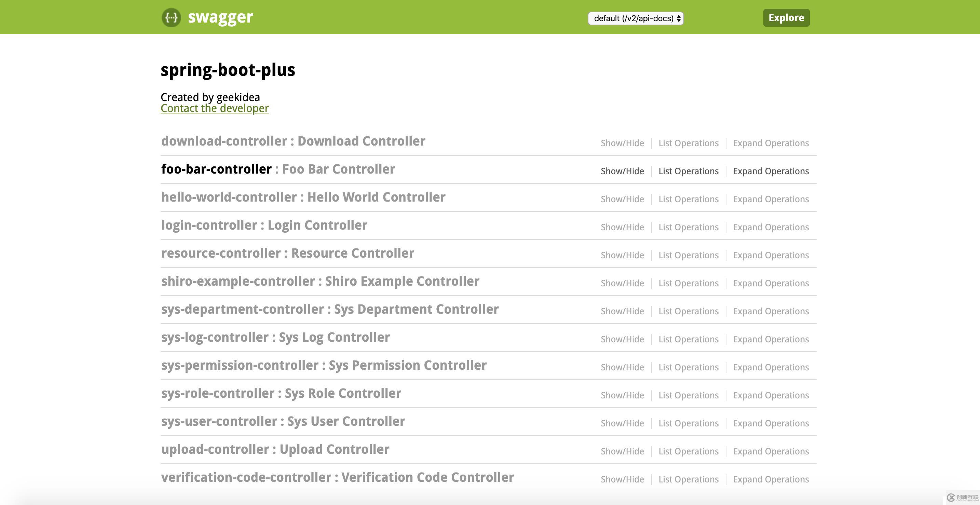Open the default (/v2/api-docs) dropdown
Image resolution: width=980 pixels, height=505 pixels.
click(636, 18)
